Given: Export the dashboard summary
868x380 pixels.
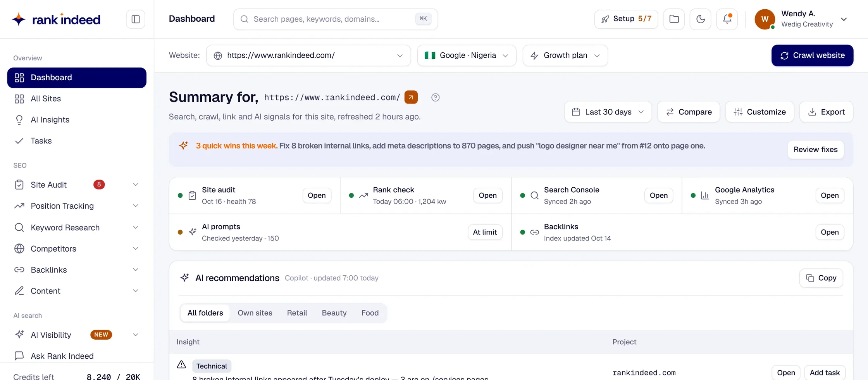Looking at the screenshot, I should 826,112.
